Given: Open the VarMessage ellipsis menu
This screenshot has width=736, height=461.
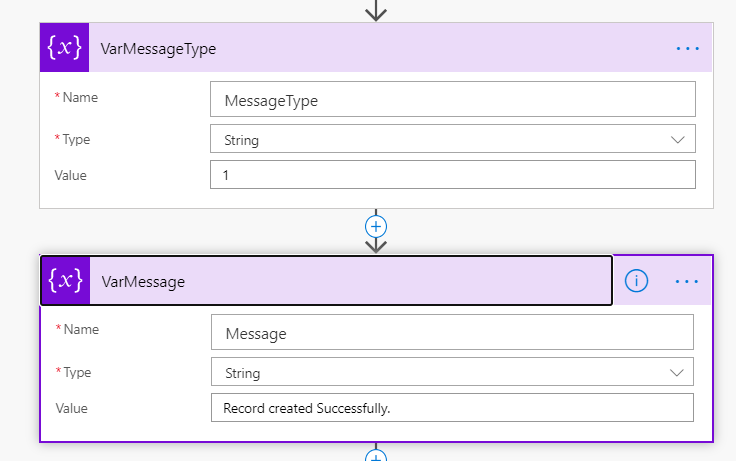Looking at the screenshot, I should 687,281.
